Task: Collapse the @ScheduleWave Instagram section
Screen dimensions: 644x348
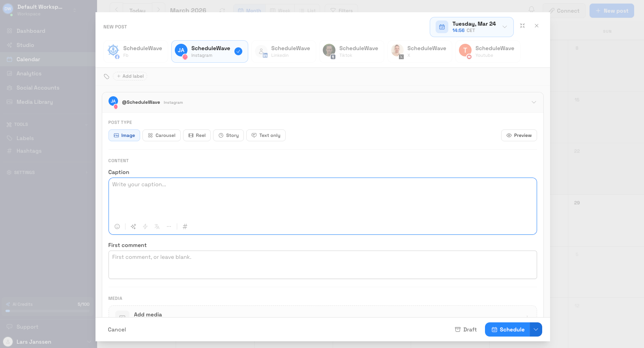Action: click(534, 102)
